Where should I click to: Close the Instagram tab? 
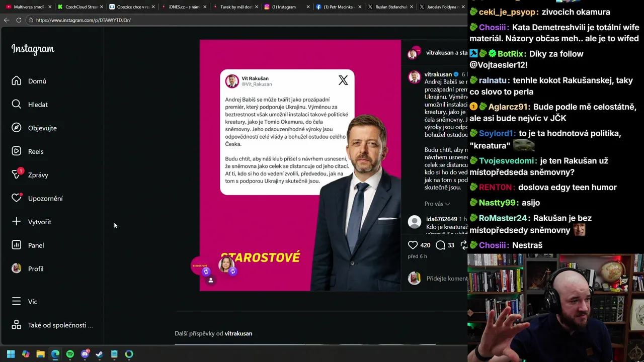308,7
